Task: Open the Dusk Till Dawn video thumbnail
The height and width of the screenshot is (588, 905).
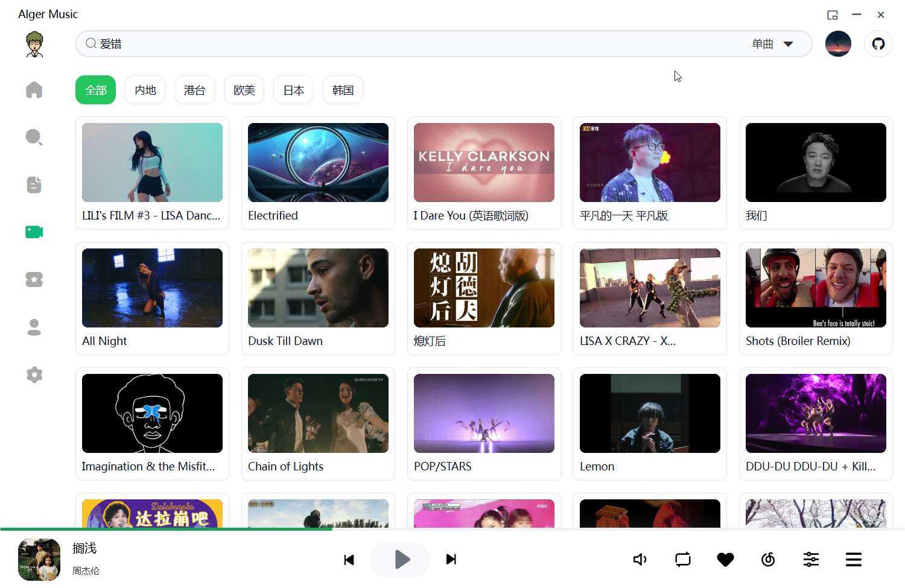Action: click(318, 288)
